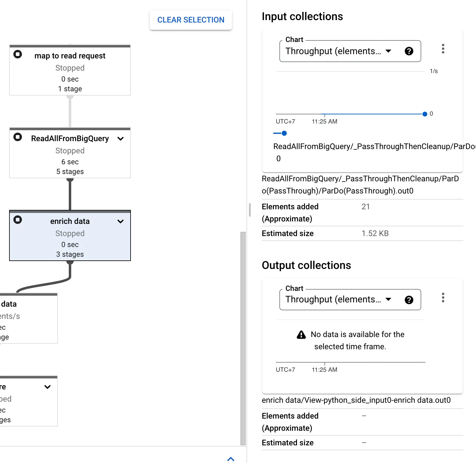The image size is (476, 463).
Task: Open Input collections chart type dropdown
Action: point(338,51)
